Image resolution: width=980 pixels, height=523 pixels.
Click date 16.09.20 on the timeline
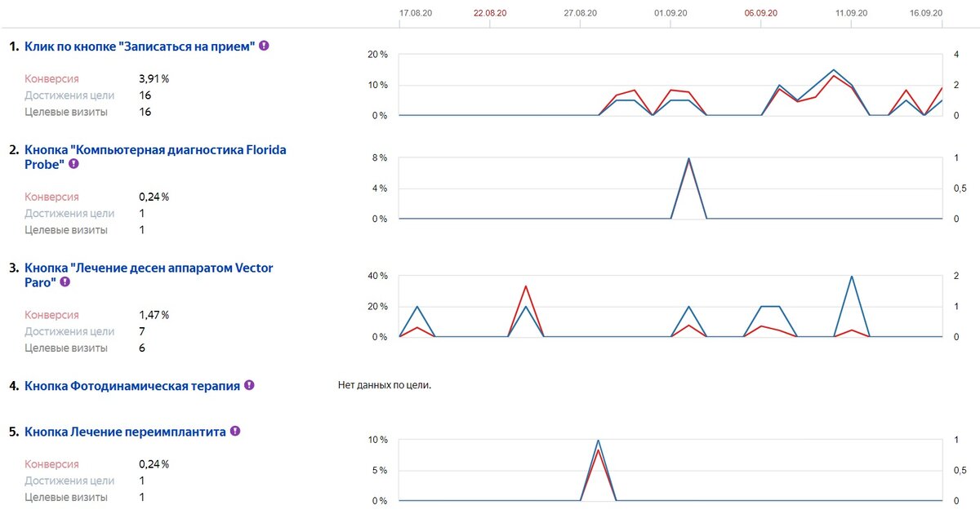[926, 13]
